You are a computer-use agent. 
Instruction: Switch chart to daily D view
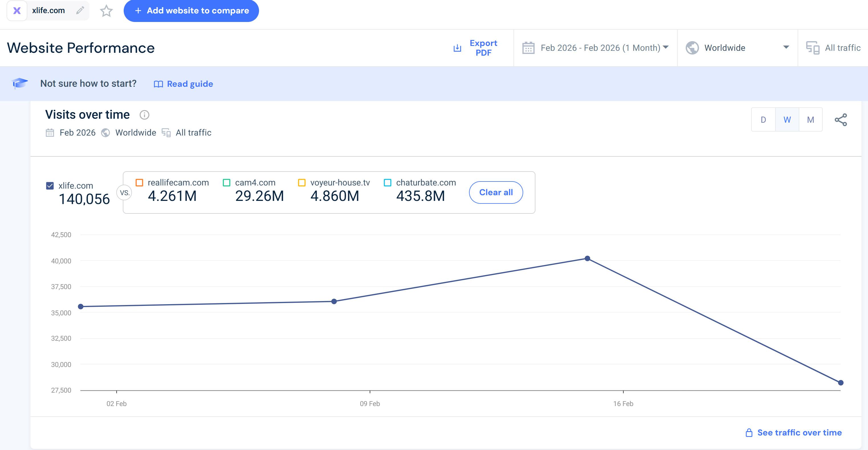tap(763, 120)
